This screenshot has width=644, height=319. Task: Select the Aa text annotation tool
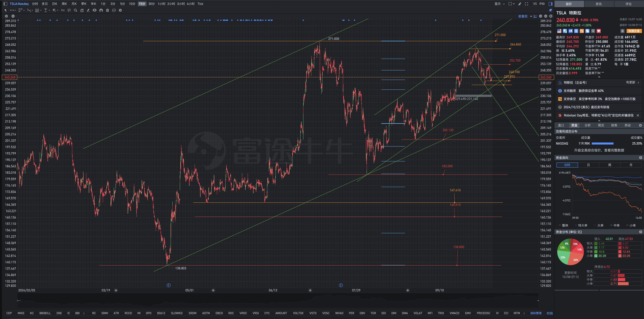point(63,10)
